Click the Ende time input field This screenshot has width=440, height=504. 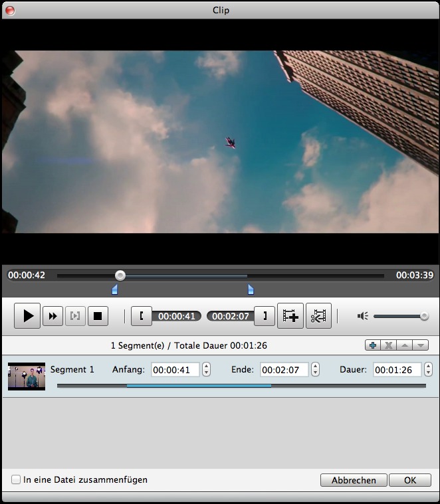tap(284, 370)
